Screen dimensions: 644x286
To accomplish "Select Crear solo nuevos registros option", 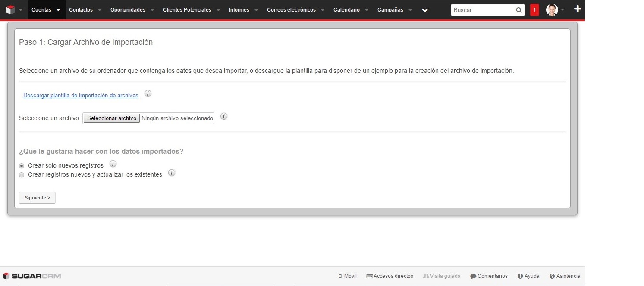I will (x=22, y=166).
